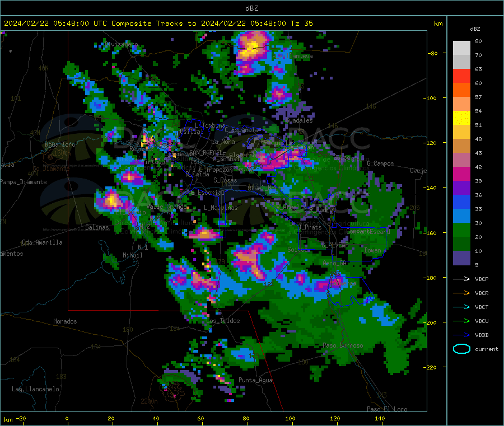
Task: Pick the gray 70-65 dBZ swatch
Action: [461, 62]
